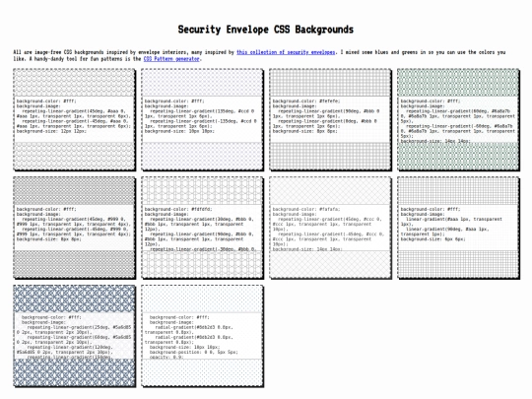Image resolution: width=532 pixels, height=399 pixels.
Task: Click the Security Envelope CSS Backgrounds heading
Action: pyautogui.click(x=266, y=30)
